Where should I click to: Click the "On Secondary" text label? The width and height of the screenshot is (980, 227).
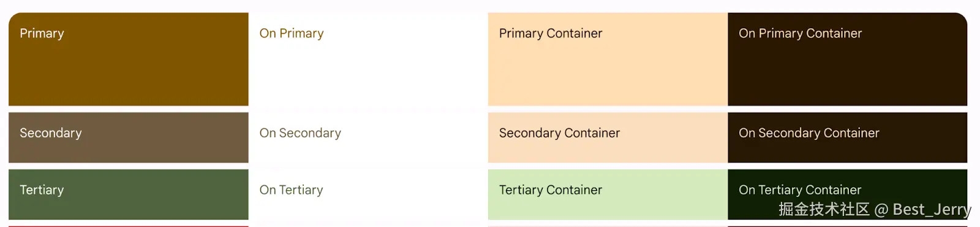[300, 133]
